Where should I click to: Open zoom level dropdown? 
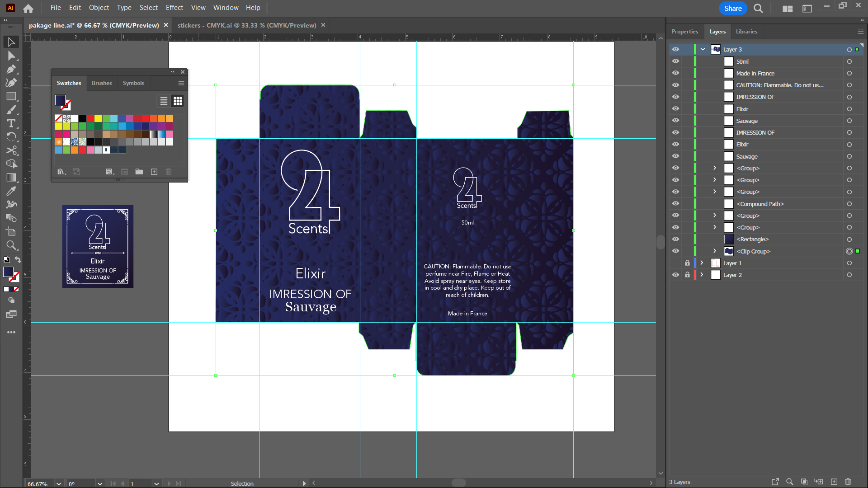59,483
